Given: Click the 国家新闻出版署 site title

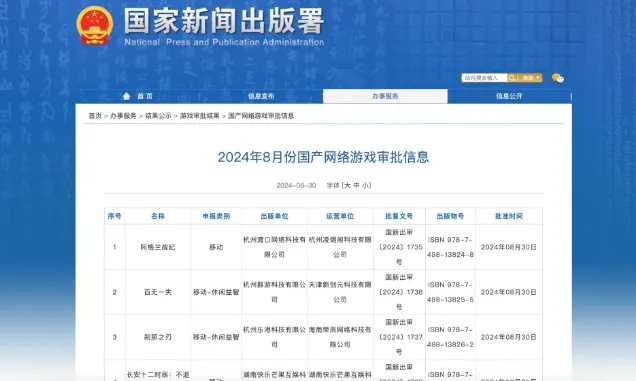Looking at the screenshot, I should point(224,21).
